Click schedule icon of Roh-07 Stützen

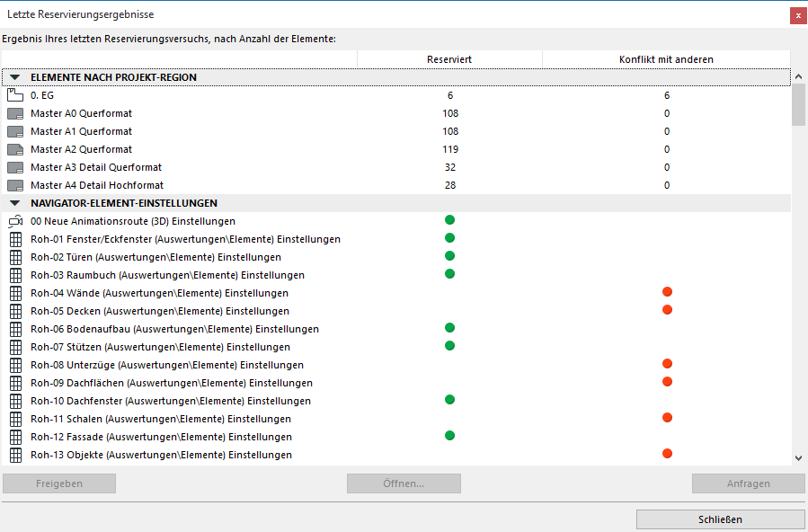point(16,347)
